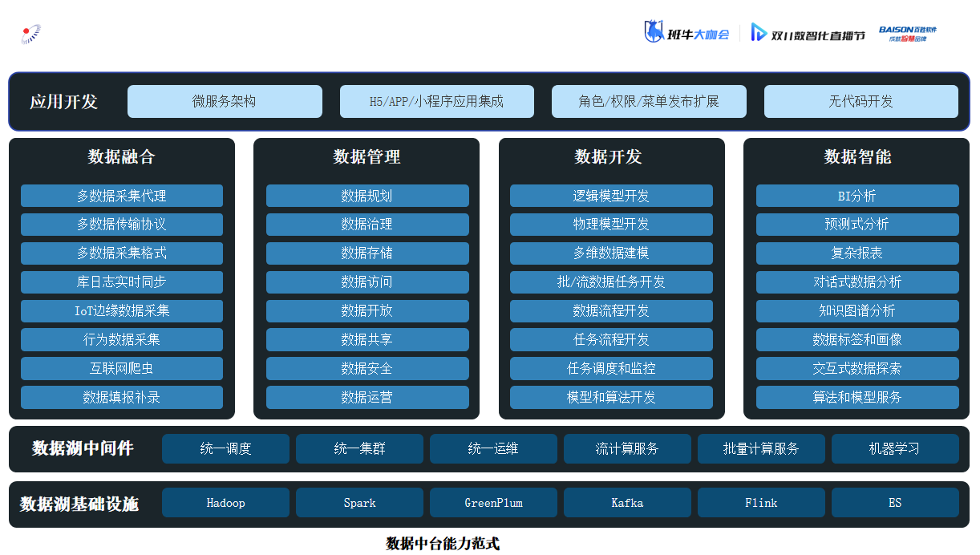The image size is (980, 555).
Task: Select 数据填报补录
Action: 122,398
